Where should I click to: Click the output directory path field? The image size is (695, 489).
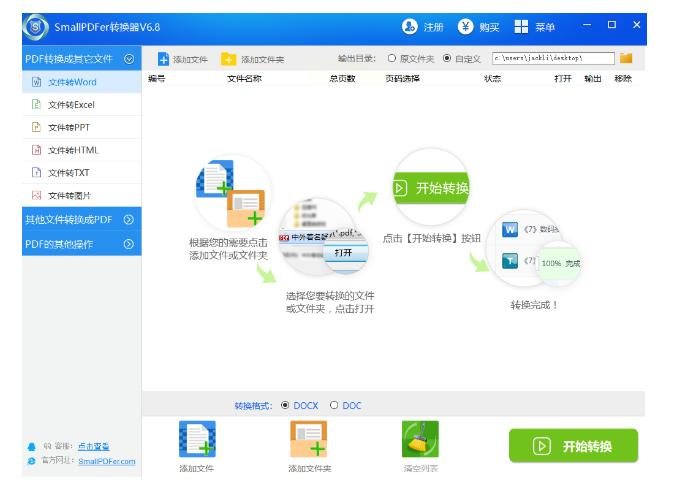(x=553, y=58)
